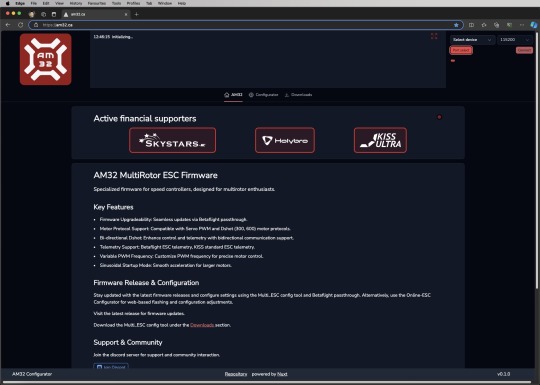Click the green extension icon in the toolbar

(x=509, y=25)
